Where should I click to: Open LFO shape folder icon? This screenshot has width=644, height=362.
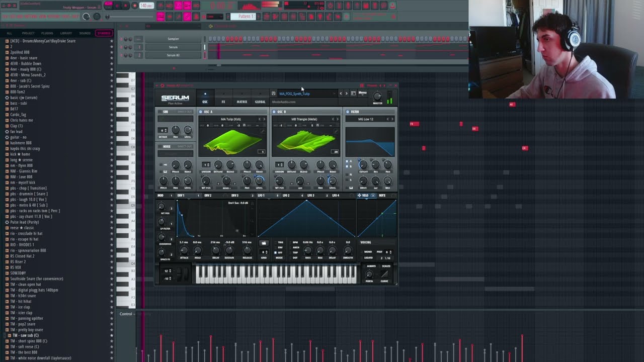(x=264, y=243)
